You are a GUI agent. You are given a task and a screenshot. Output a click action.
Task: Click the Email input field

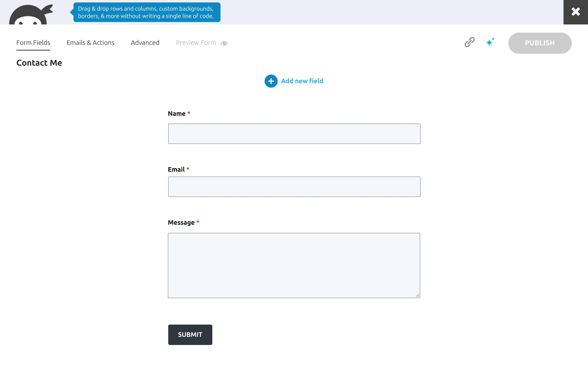click(x=294, y=187)
